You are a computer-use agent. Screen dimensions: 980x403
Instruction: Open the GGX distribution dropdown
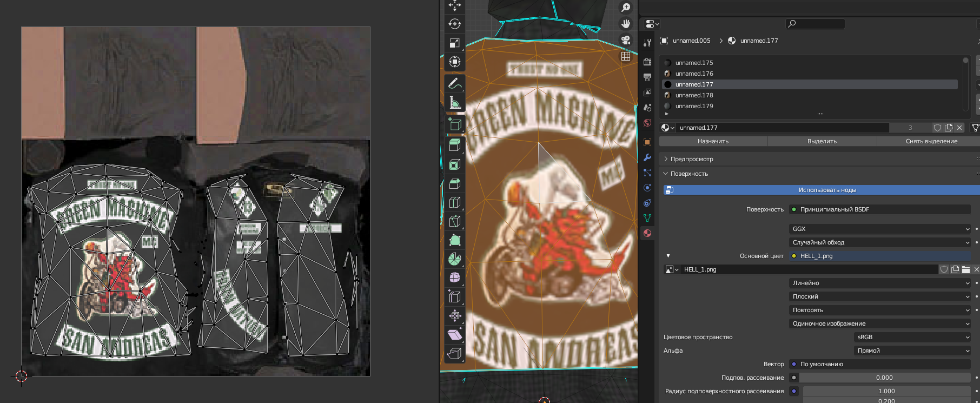[880, 229]
